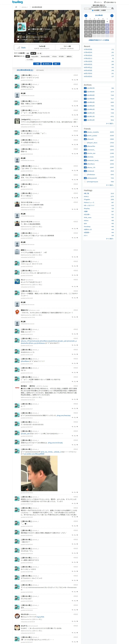The image size is (129, 644).
Task: Click friend icon beside @asato_nicedelta
Action: (85, 132)
